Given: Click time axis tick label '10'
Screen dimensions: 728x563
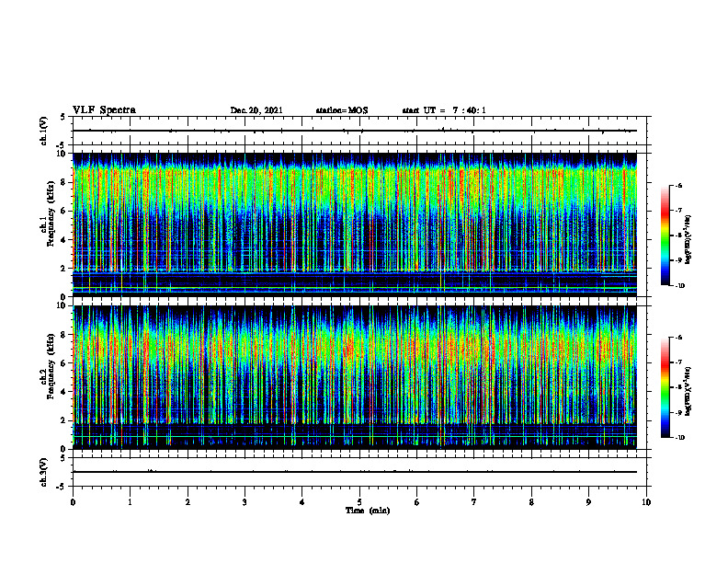Looking at the screenshot, I should pyautogui.click(x=646, y=502).
